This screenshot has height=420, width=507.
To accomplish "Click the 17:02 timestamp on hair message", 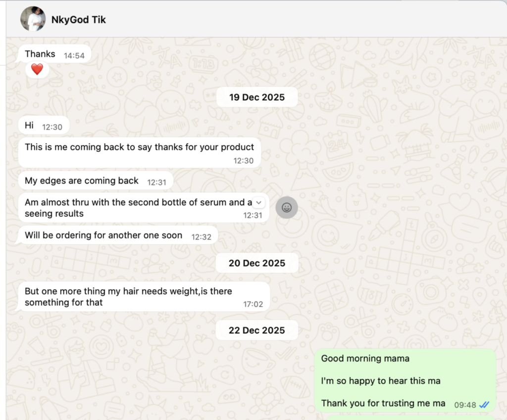I will pyautogui.click(x=253, y=304).
